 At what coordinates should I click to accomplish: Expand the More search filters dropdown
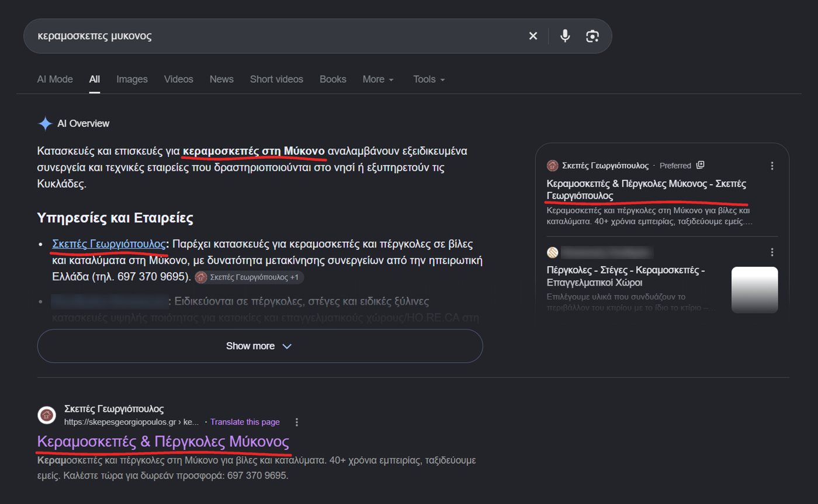click(x=378, y=79)
